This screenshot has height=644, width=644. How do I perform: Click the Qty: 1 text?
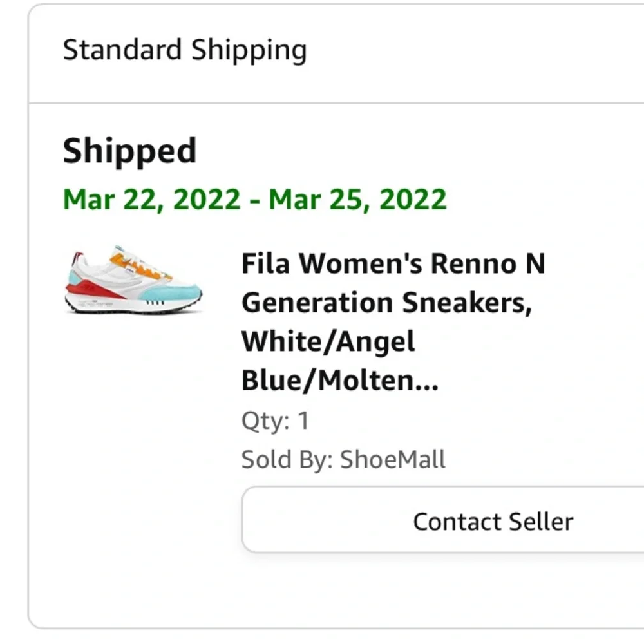point(274,419)
